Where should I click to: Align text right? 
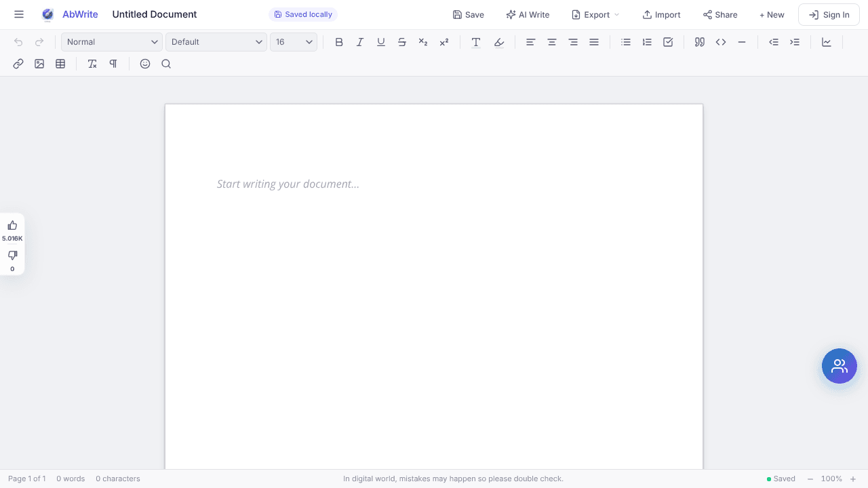click(x=573, y=42)
